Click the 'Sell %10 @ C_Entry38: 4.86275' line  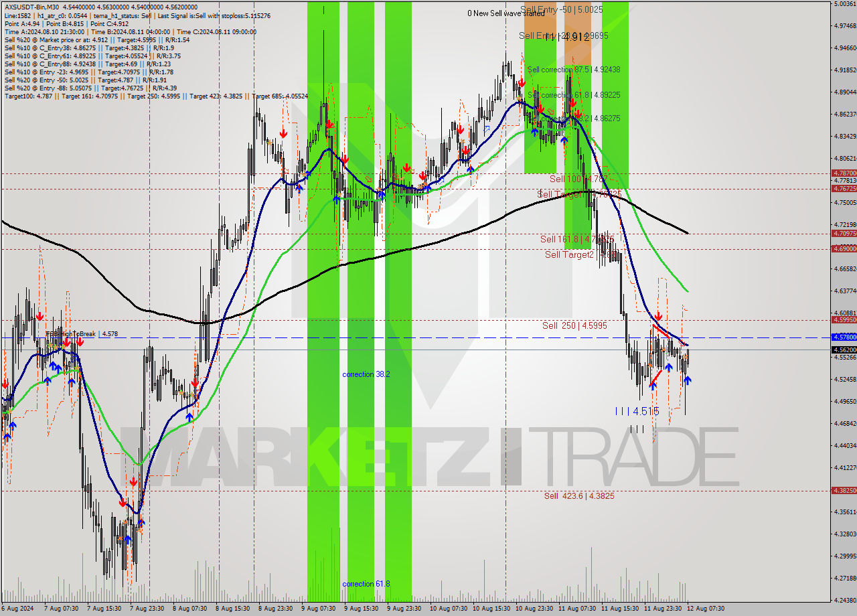[89, 48]
